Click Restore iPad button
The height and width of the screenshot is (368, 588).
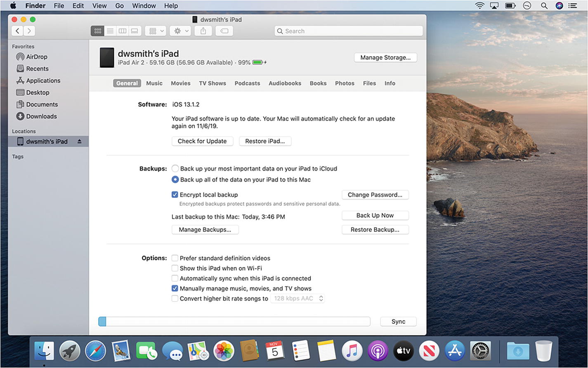265,141
